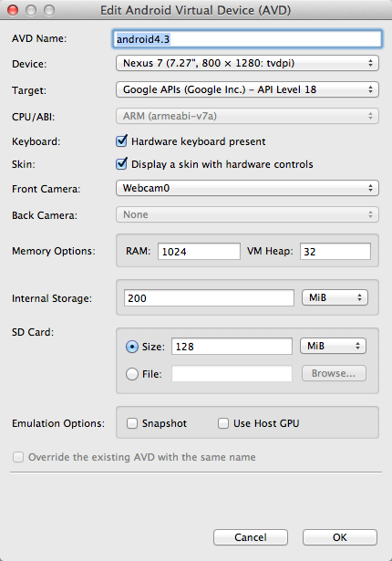This screenshot has height=561, width=392.
Task: Click the 'AVD Name:' label
Action: 39,38
